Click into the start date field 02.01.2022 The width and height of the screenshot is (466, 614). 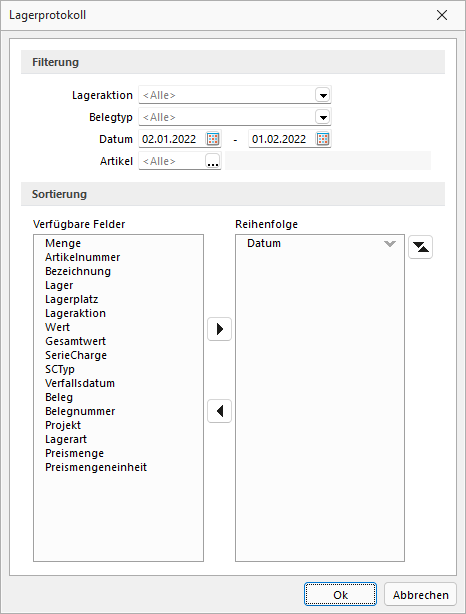pyautogui.click(x=172, y=139)
